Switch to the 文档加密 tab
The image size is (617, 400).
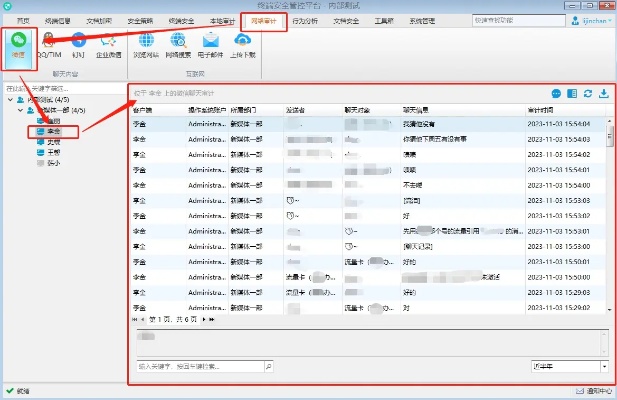pyautogui.click(x=99, y=21)
